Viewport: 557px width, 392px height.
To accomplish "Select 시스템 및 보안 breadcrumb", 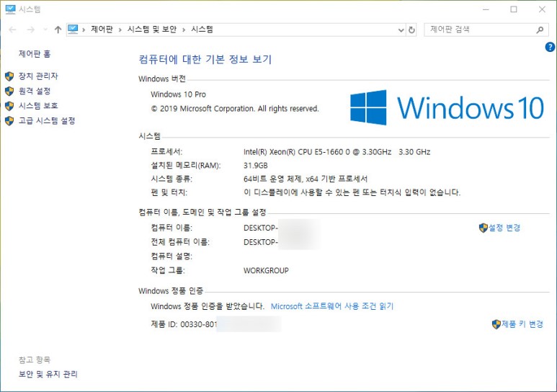I will click(152, 29).
